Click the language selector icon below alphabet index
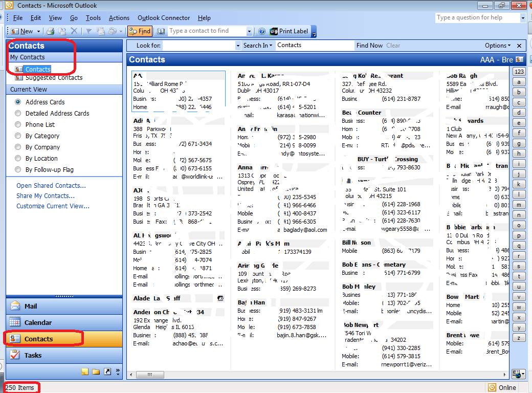This screenshot has width=532, height=393. pyautogui.click(x=519, y=374)
